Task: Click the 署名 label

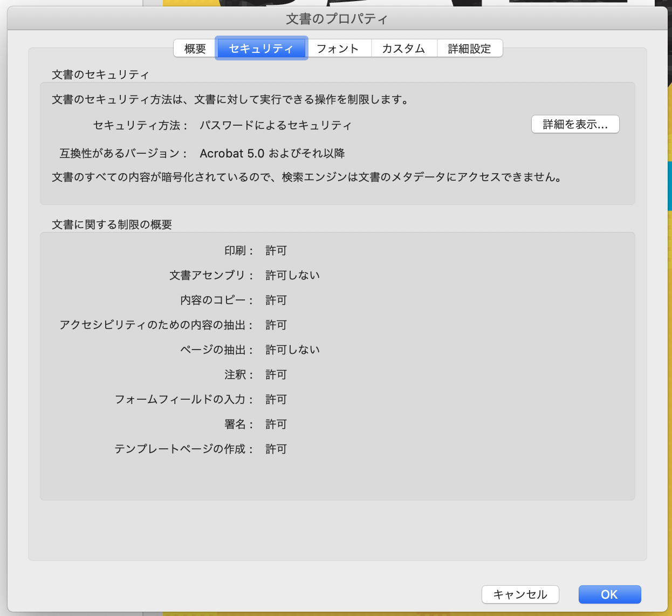Action: coord(239,424)
